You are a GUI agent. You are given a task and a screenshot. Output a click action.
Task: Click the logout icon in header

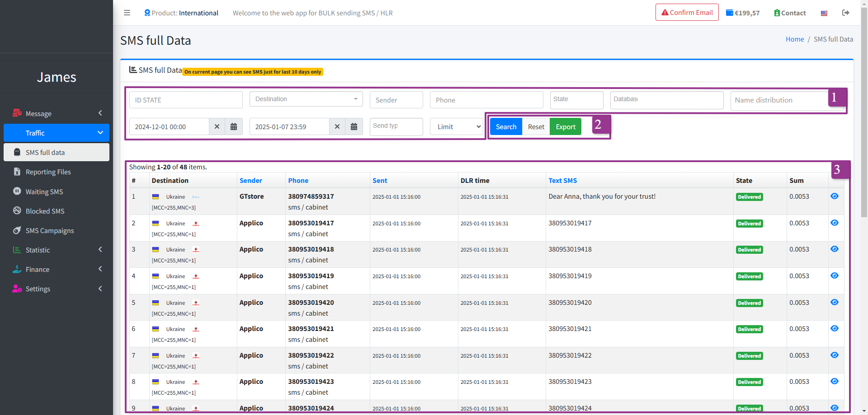tap(845, 13)
